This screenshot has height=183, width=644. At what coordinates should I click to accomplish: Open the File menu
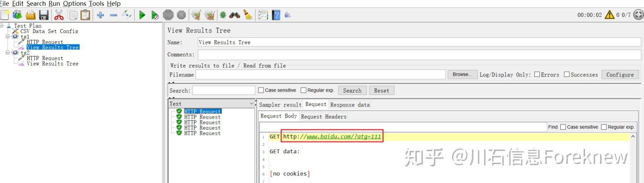coord(4,4)
